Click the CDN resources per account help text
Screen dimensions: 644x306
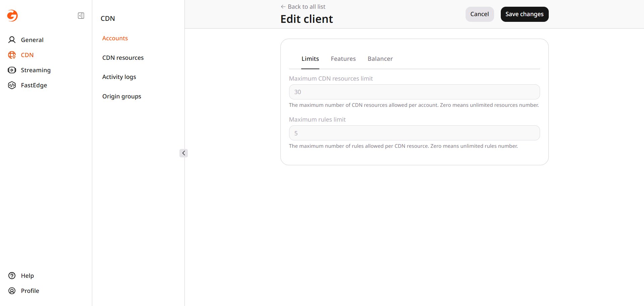tap(414, 105)
